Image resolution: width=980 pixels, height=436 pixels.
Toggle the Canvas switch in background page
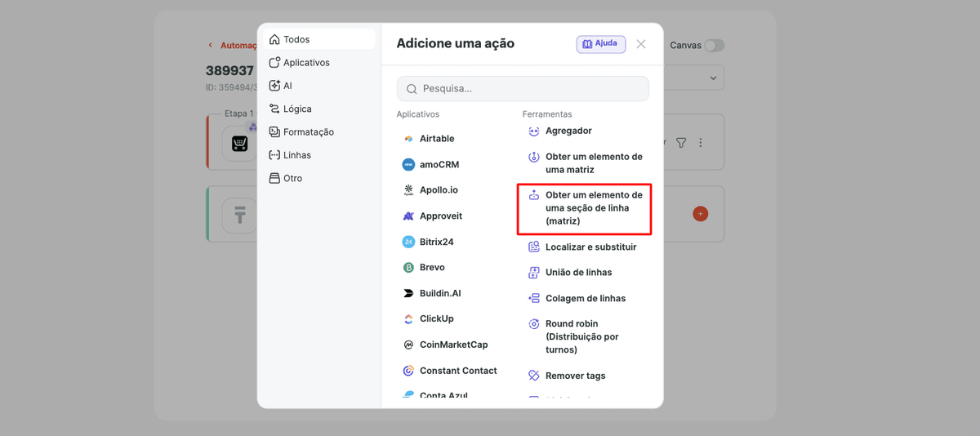point(715,45)
